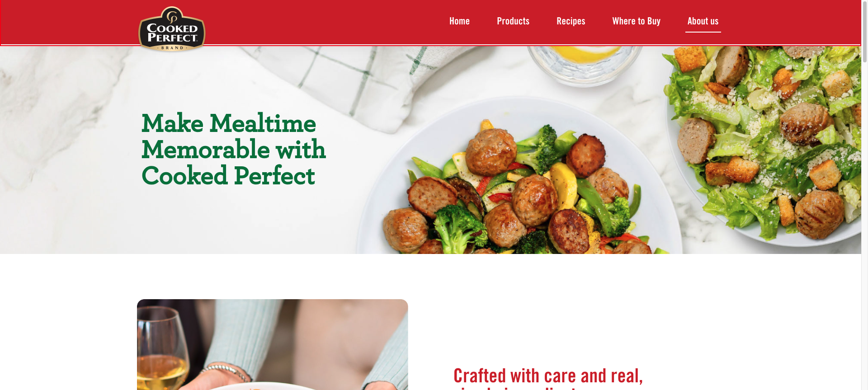Click the marble background left of heading
Screen dimensions: 868x390
click(68, 149)
